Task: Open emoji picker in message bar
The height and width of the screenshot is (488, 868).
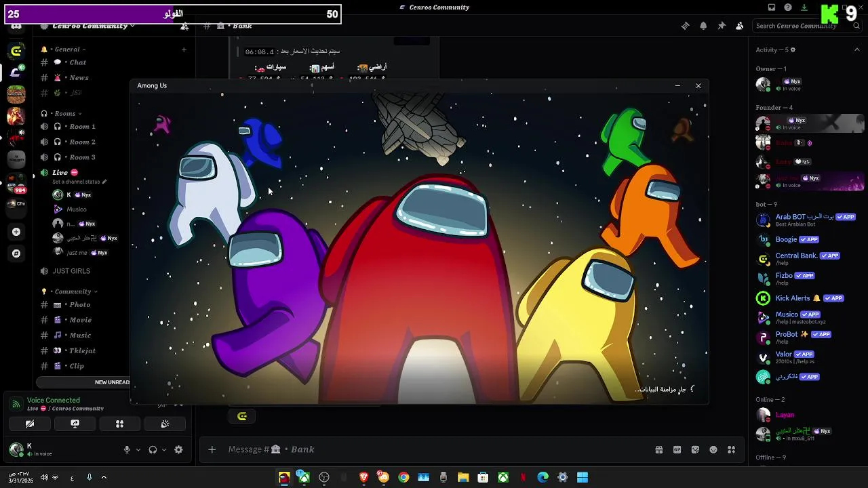Action: pyautogui.click(x=713, y=449)
